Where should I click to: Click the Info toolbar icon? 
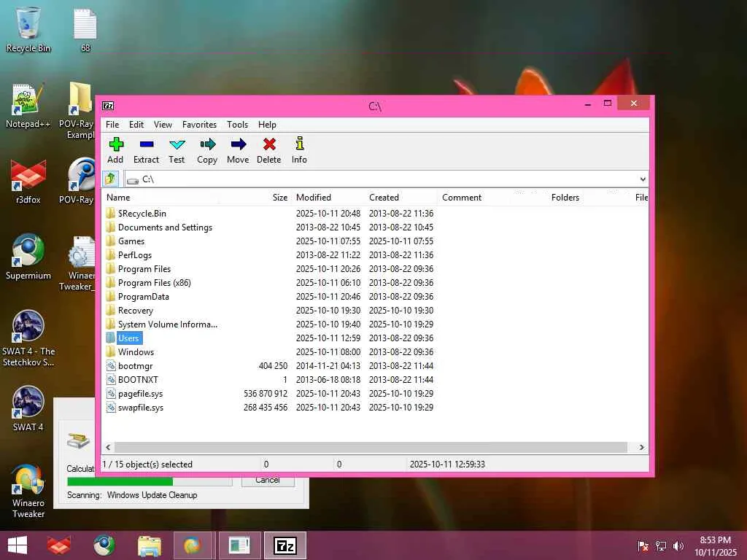pyautogui.click(x=299, y=144)
